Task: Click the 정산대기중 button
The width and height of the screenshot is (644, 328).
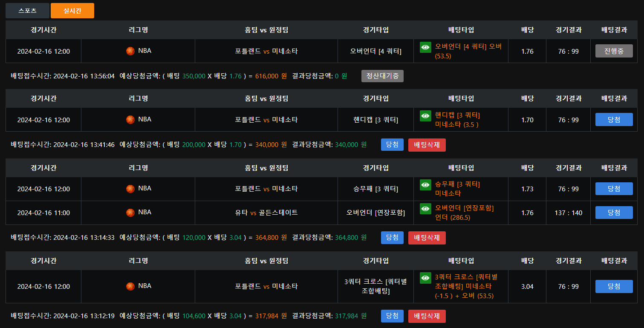Action: click(x=382, y=76)
